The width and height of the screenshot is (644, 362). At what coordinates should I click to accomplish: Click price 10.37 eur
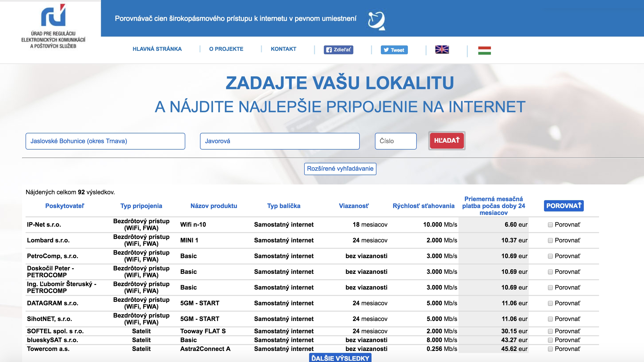[x=514, y=240]
